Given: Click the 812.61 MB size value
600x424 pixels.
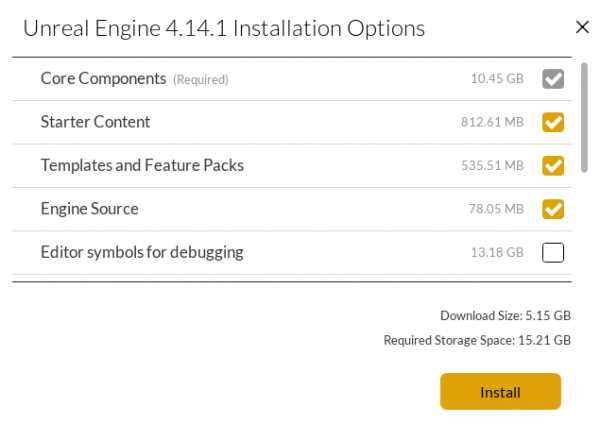Looking at the screenshot, I should click(492, 123).
